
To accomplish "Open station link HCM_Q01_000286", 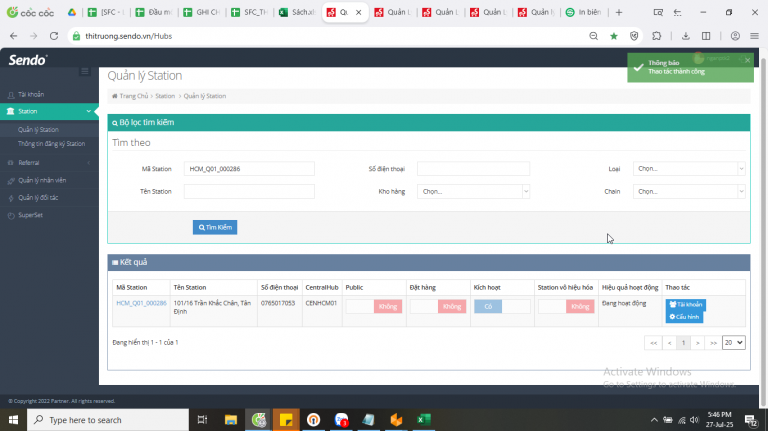I will tap(142, 303).
